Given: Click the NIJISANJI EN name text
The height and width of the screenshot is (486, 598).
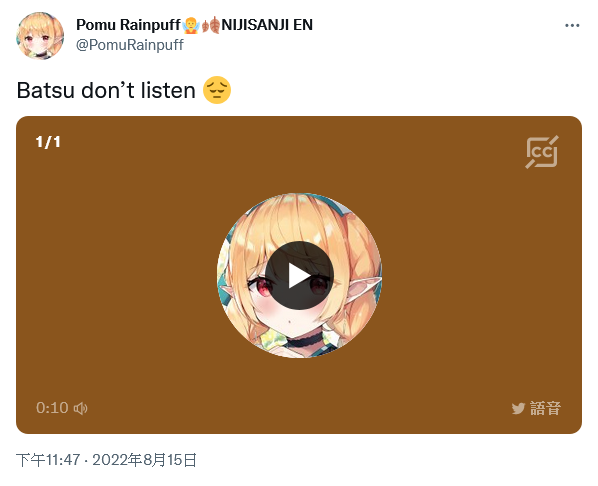Looking at the screenshot, I should coord(267,25).
